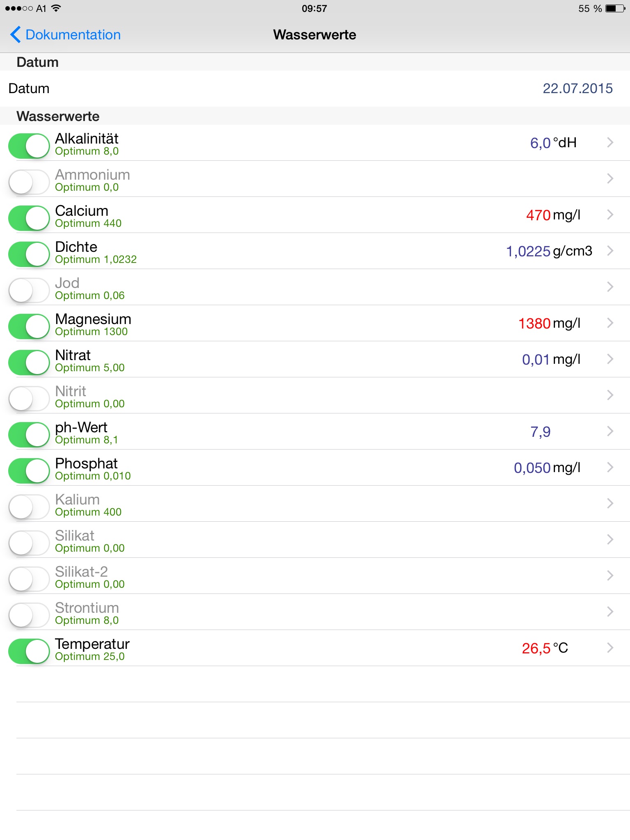
Task: Open Dichte details via chevron
Action: [x=610, y=251]
